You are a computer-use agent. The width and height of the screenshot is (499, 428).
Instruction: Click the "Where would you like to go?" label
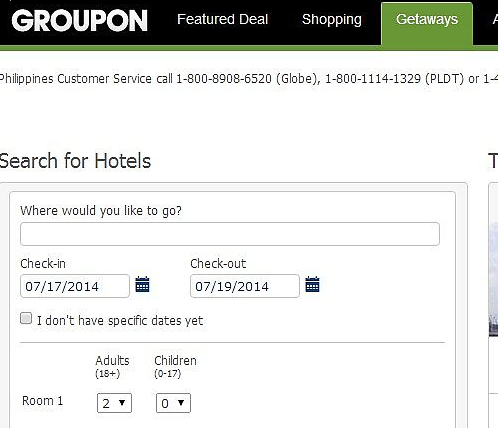tap(101, 211)
